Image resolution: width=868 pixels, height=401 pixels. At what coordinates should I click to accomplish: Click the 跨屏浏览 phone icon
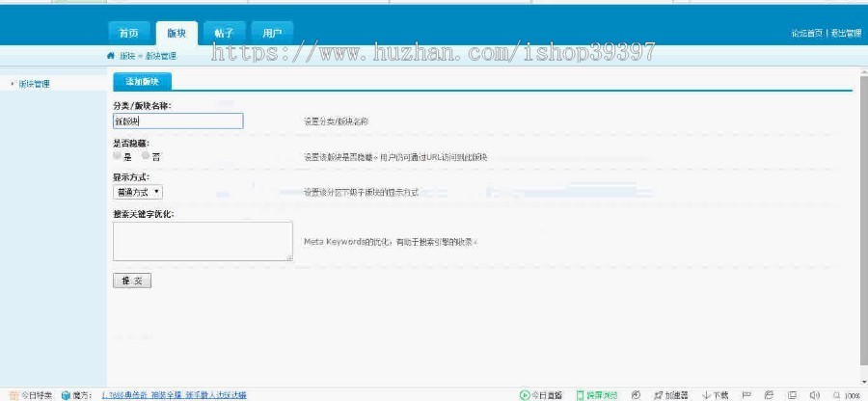coord(581,395)
